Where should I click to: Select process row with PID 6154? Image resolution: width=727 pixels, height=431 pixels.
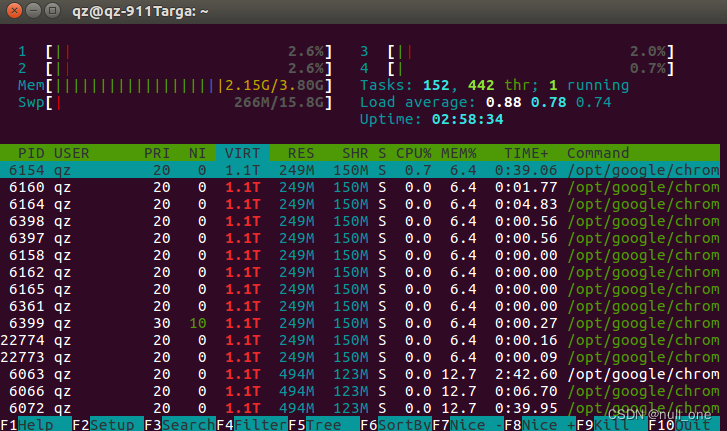click(x=360, y=170)
